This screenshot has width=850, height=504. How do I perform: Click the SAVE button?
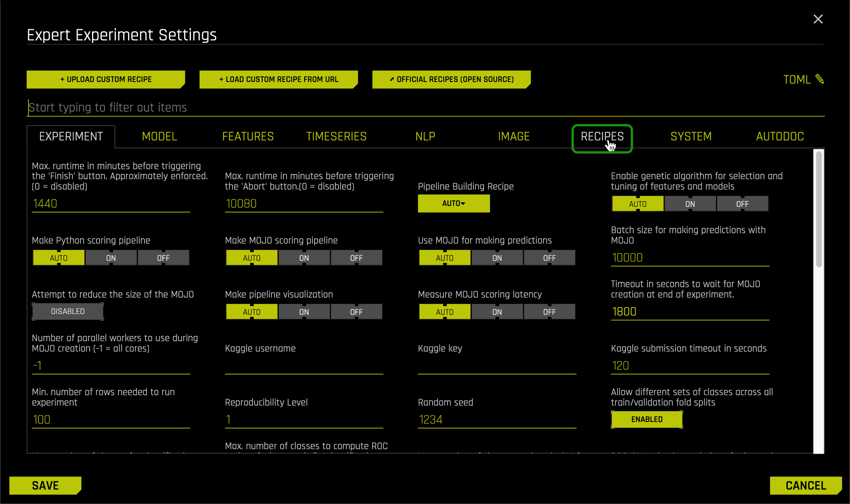[46, 486]
